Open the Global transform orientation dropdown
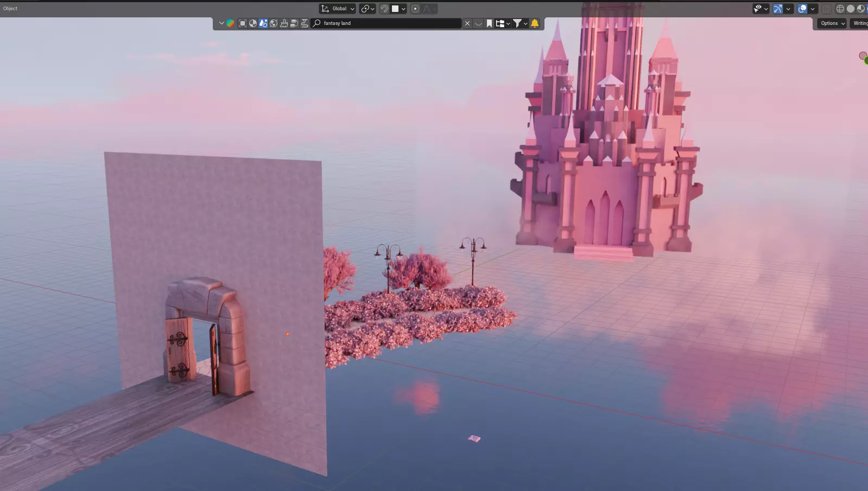Screen dimensions: 868x491 pos(337,9)
